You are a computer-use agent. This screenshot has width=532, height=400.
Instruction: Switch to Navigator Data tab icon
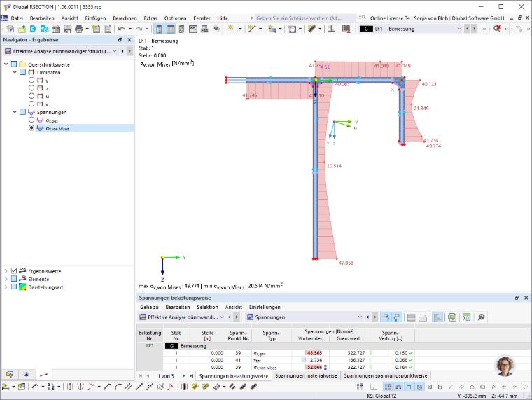(10, 374)
